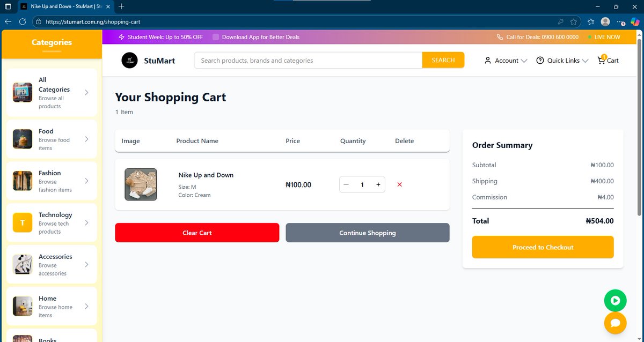Click the Accessories category image

click(23, 265)
